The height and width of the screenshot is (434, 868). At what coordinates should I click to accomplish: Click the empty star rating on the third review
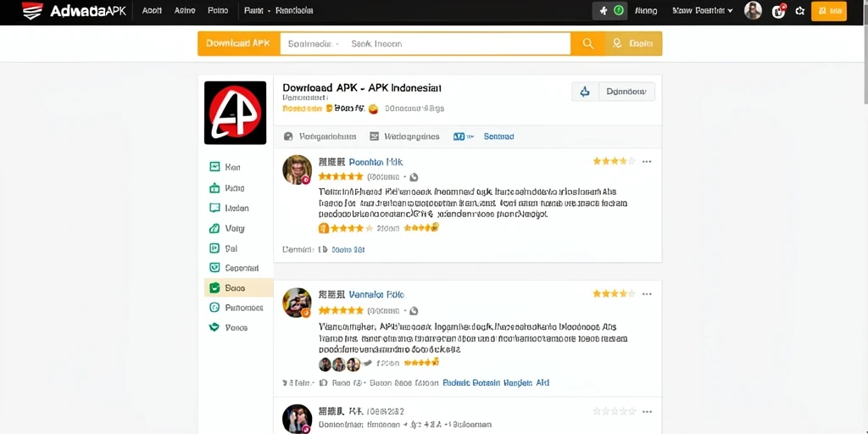(x=614, y=411)
